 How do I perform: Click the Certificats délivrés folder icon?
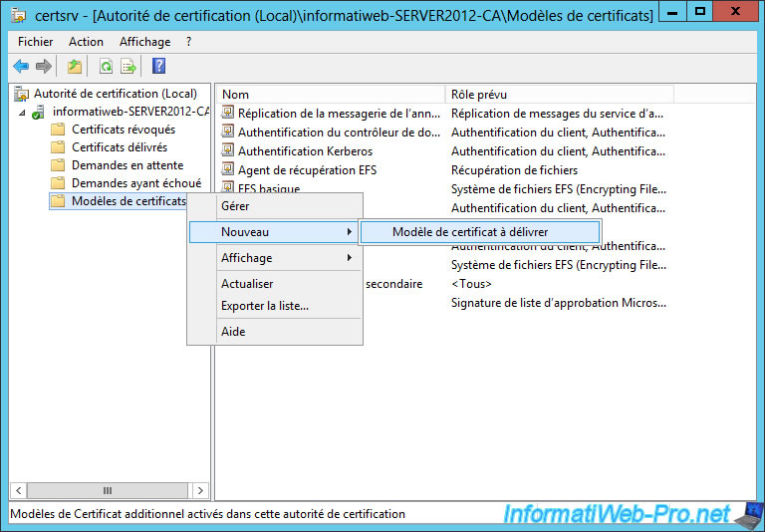(58, 147)
